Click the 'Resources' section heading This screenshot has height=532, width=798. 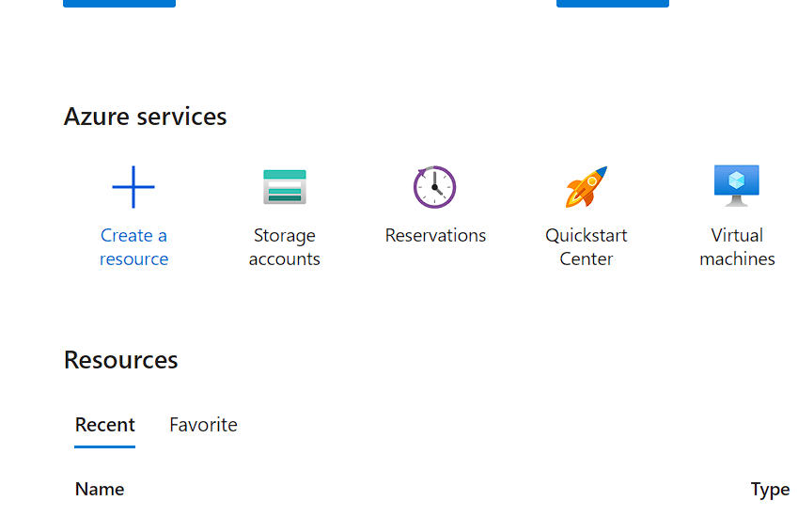pyautogui.click(x=120, y=360)
